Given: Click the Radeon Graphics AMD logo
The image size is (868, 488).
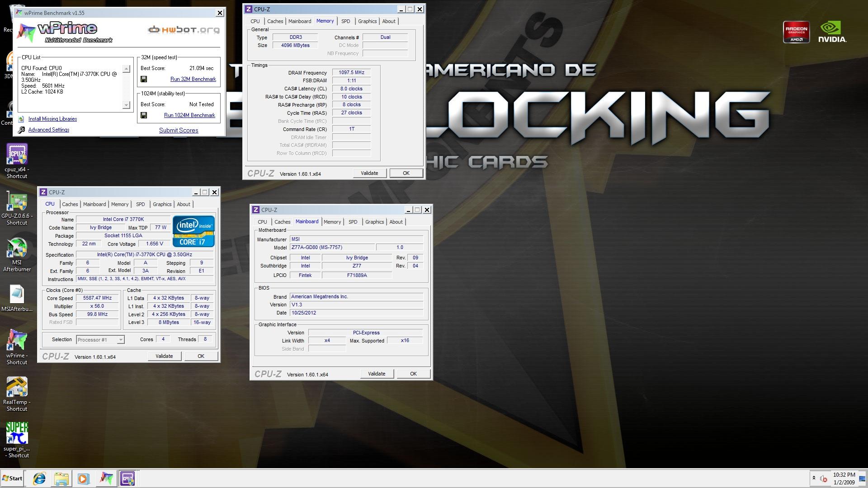Looking at the screenshot, I should tap(796, 33).
